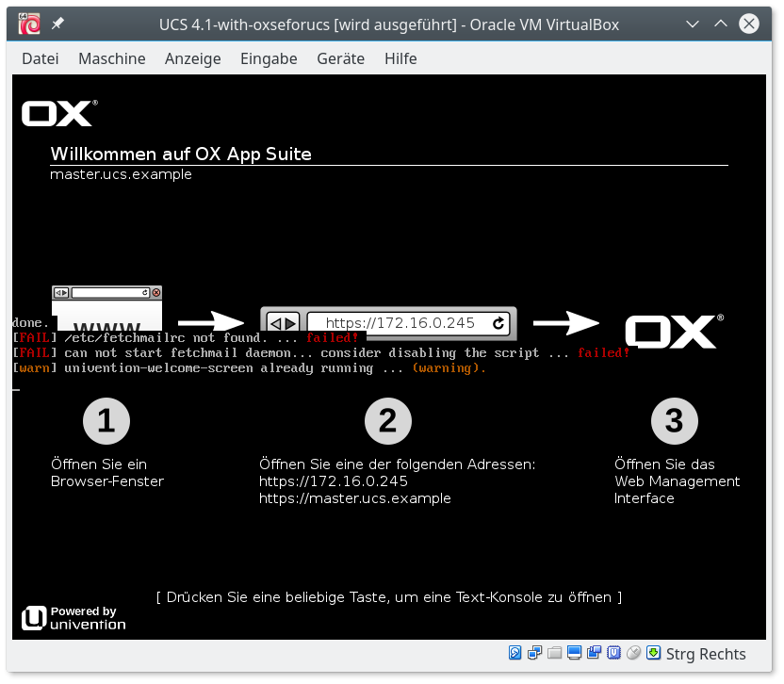This screenshot has width=784, height=684.
Task: Click the display monitor status icon
Action: tap(575, 653)
